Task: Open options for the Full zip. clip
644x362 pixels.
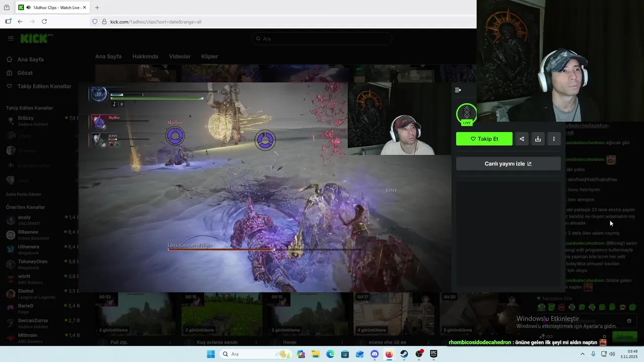Action: (x=170, y=342)
